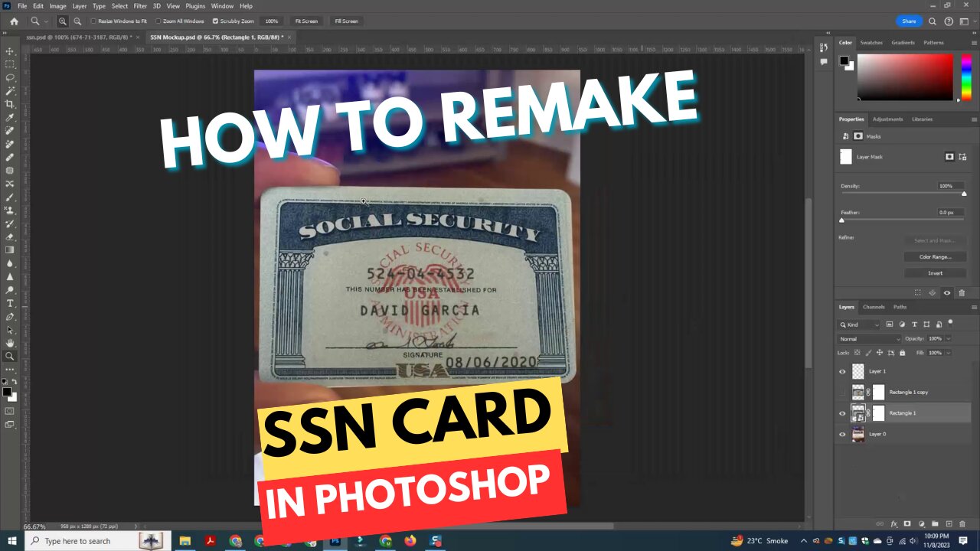Click the Layer 0 thumbnail
Screen dimensions: 980x551
pos(858,434)
